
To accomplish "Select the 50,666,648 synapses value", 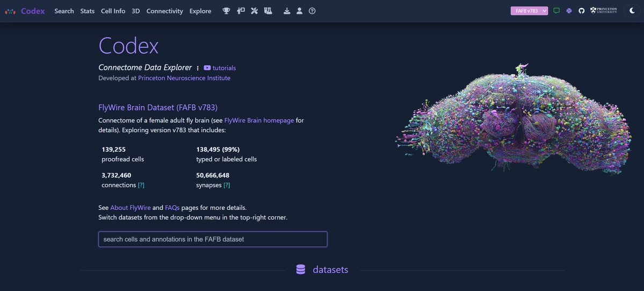I will pyautogui.click(x=213, y=175).
